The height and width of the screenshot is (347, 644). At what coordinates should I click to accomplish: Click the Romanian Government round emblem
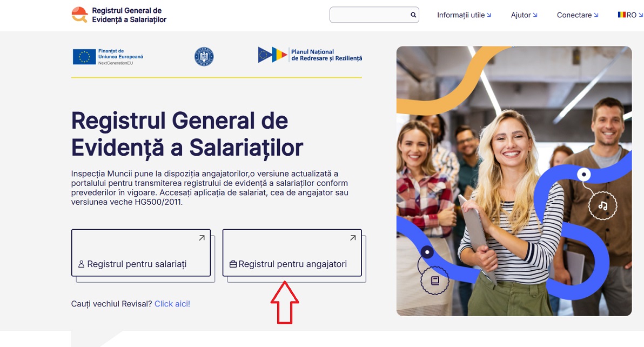(204, 57)
